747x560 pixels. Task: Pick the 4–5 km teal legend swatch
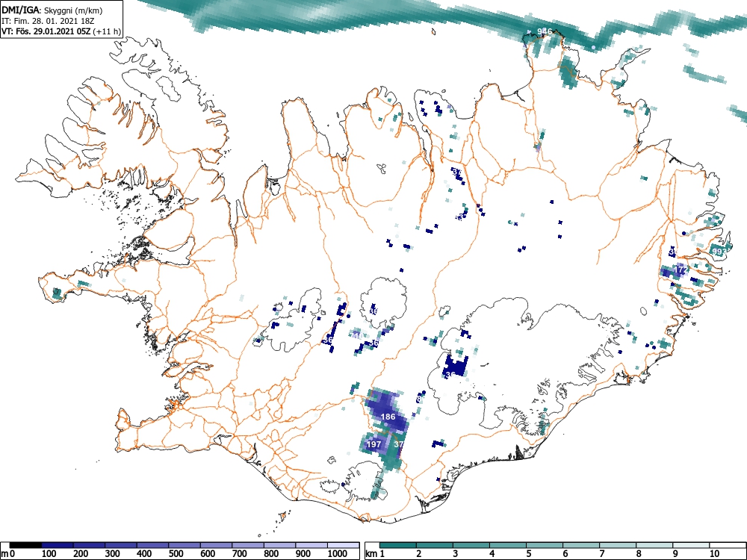point(508,545)
